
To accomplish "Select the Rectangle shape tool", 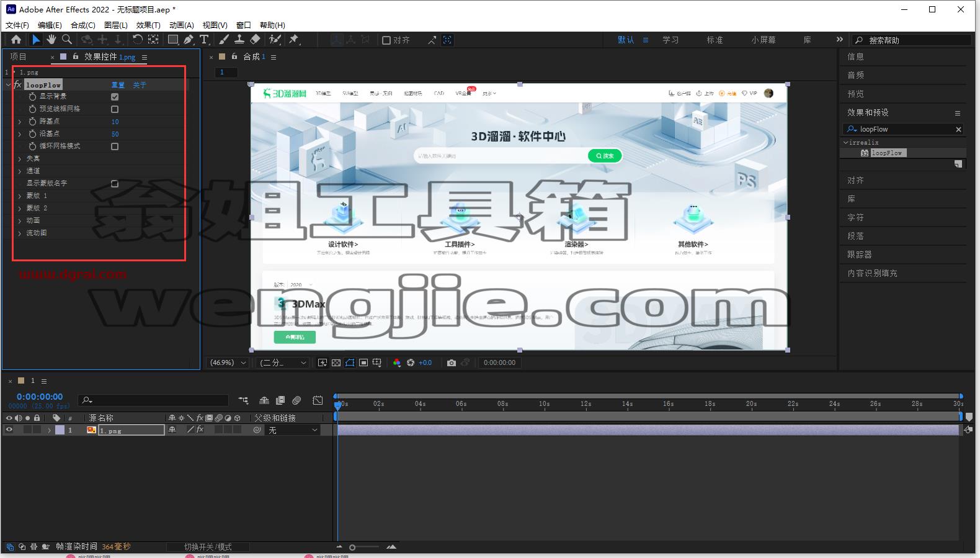I will tap(173, 40).
